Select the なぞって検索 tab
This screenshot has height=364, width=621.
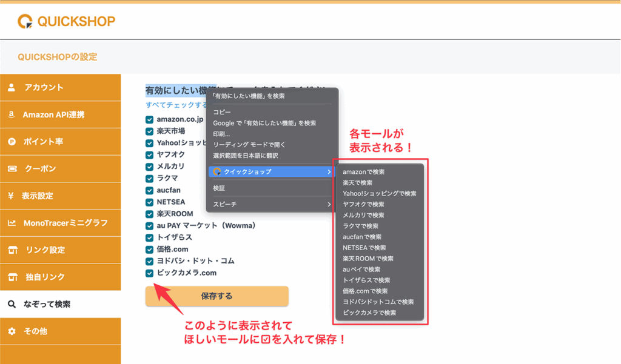click(60, 304)
